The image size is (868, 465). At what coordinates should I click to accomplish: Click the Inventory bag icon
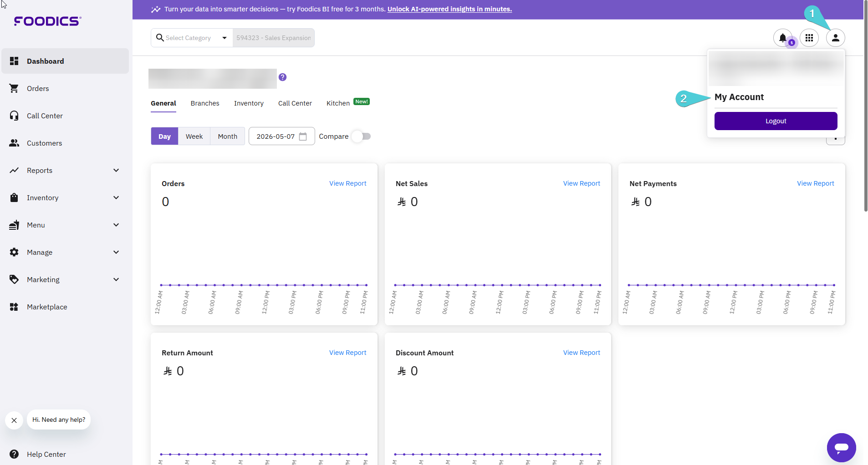[x=14, y=197]
